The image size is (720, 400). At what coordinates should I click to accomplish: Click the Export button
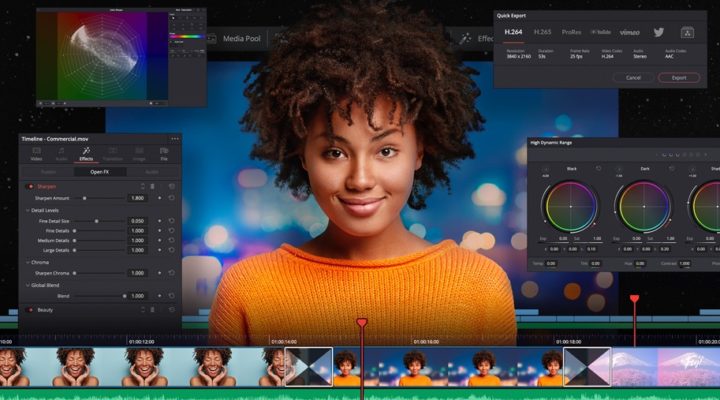[x=679, y=78]
